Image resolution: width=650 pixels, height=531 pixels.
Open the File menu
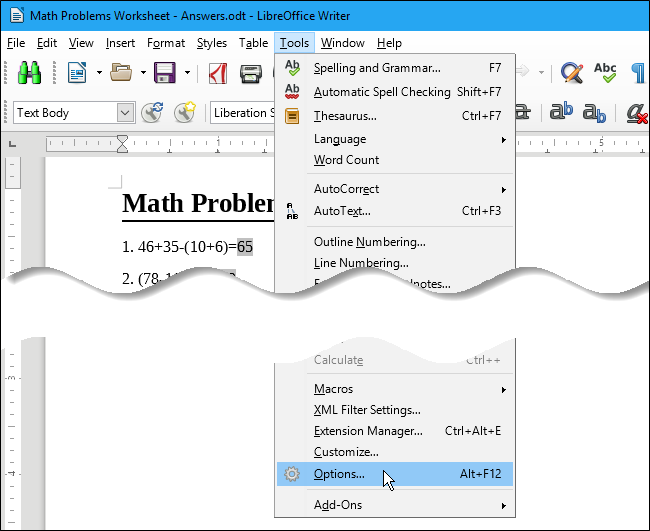click(x=16, y=43)
